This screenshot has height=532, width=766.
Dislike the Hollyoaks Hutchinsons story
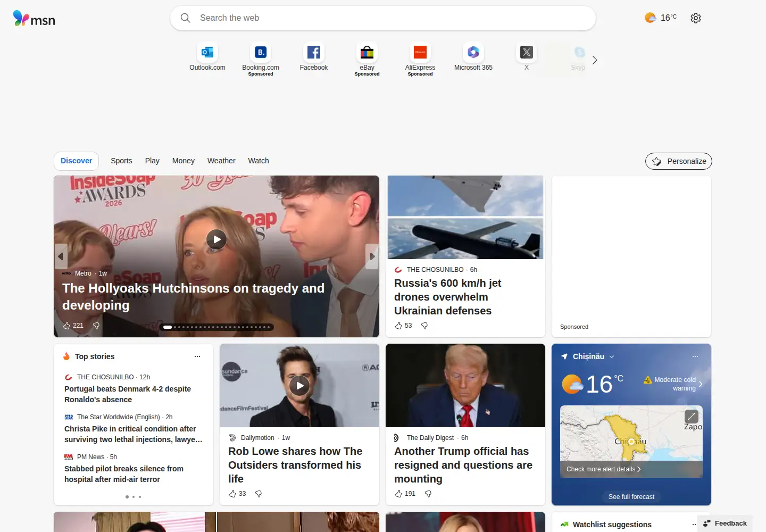click(x=96, y=326)
